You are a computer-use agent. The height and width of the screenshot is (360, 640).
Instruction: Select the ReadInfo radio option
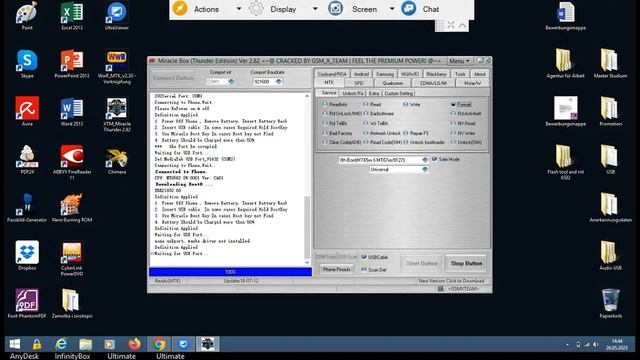point(335,104)
